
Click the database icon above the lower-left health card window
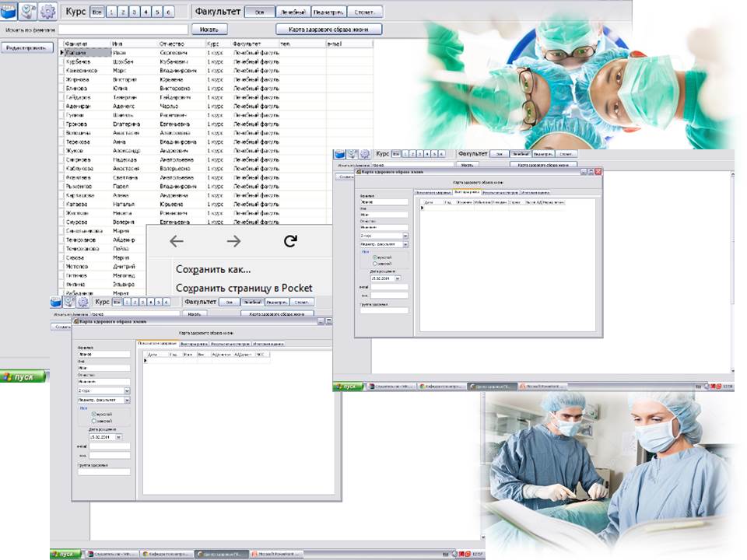pos(55,301)
